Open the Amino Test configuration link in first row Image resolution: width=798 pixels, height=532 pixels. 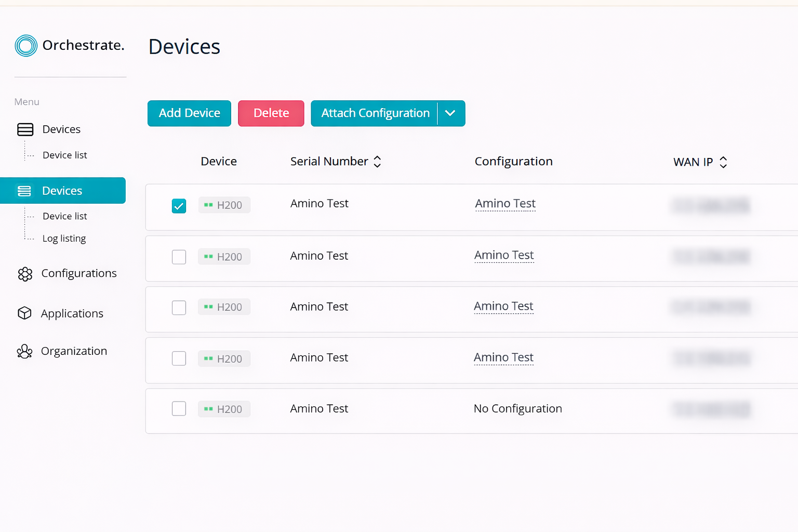pyautogui.click(x=505, y=204)
